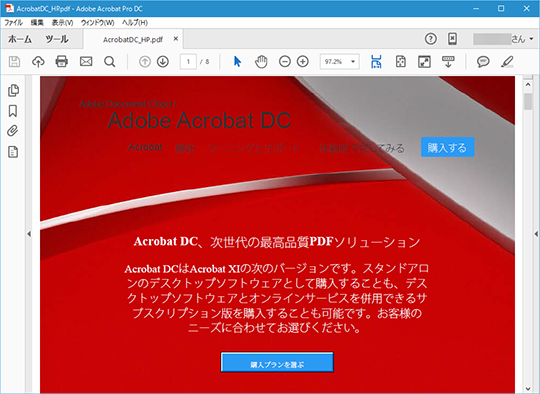Enable fit width scrolling mode icon

(x=376, y=62)
